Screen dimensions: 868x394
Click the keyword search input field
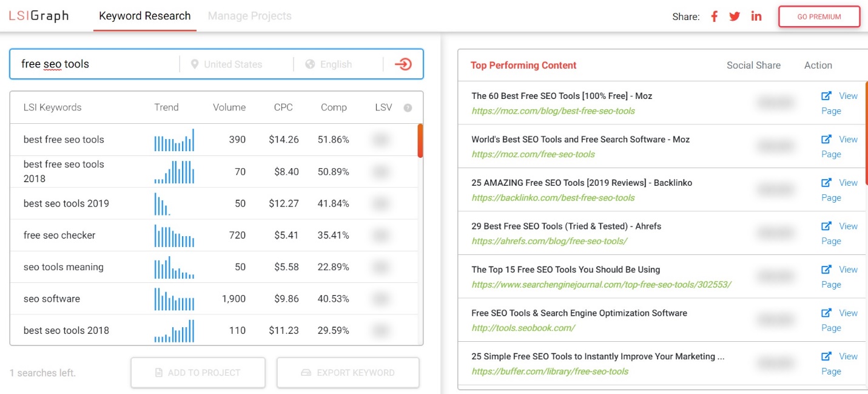tap(97, 64)
